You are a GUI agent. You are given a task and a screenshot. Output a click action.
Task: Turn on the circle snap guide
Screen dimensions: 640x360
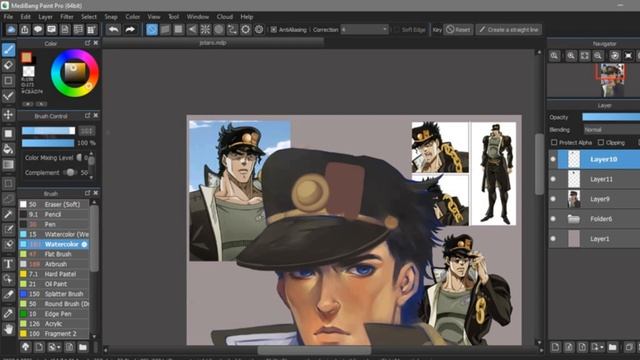[219, 29]
